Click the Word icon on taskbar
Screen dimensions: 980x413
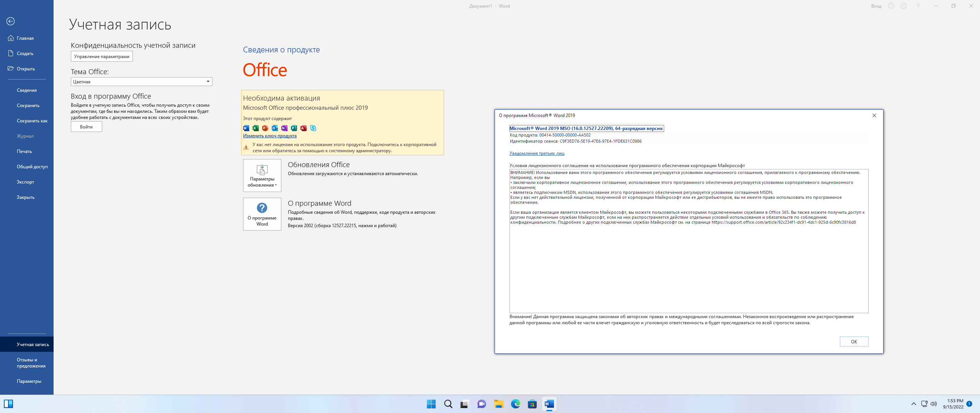coord(549,404)
